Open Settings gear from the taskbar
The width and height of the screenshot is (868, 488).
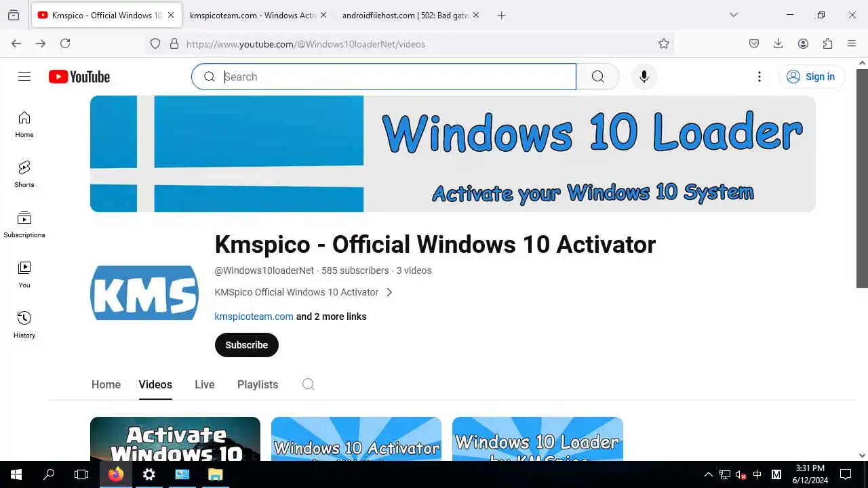[149, 474]
